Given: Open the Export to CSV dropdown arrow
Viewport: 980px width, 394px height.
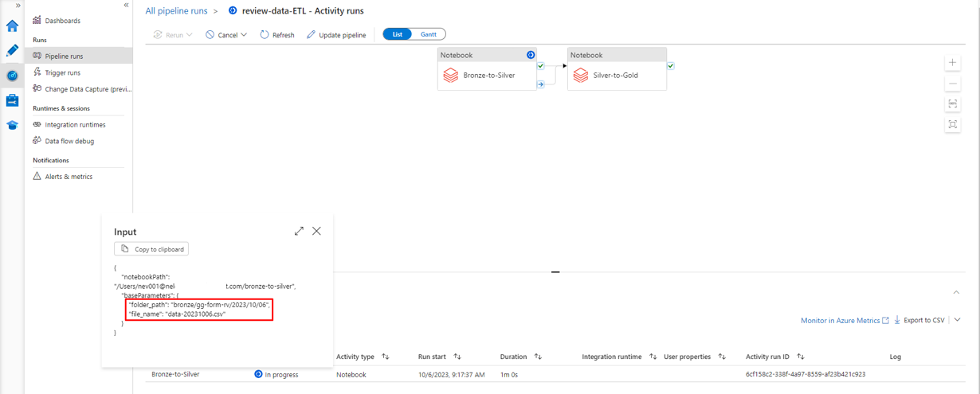Looking at the screenshot, I should point(957,320).
